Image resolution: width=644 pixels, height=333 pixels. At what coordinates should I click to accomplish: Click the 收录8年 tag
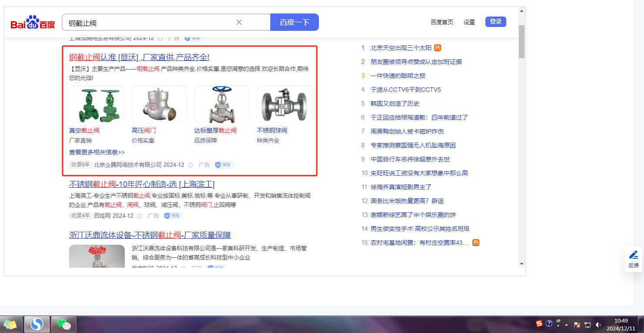pyautogui.click(x=80, y=165)
